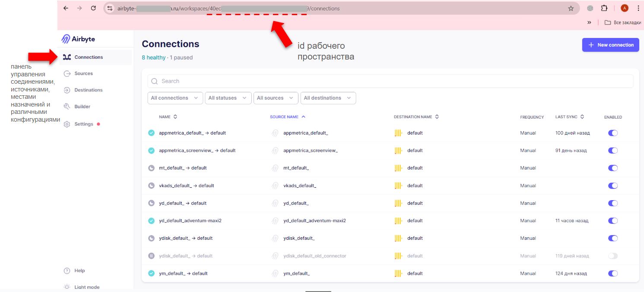Viewport: 644px width, 292px height.
Task: Click healthy status icon of appmetrica_default_
Action: 151,133
